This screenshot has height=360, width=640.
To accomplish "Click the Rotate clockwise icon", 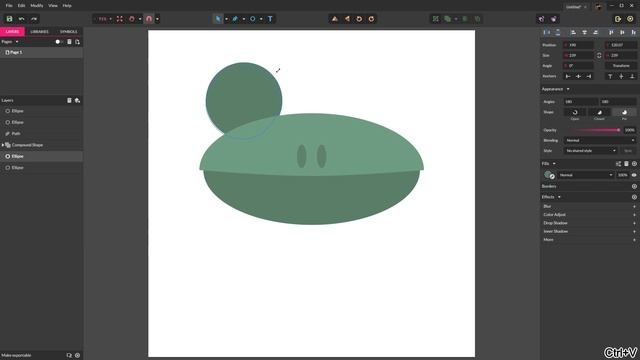I will [371, 19].
